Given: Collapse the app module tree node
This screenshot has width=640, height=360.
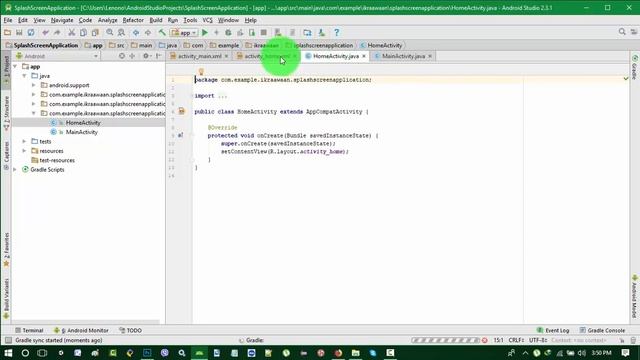Looking at the screenshot, I should tap(15, 66).
